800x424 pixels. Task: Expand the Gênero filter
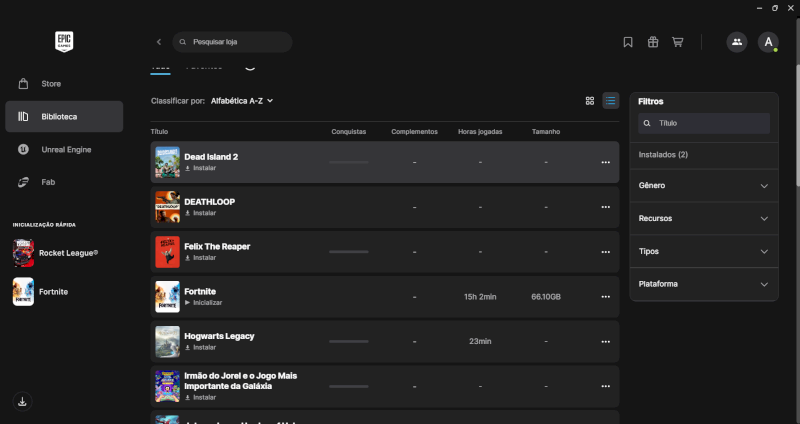click(704, 186)
